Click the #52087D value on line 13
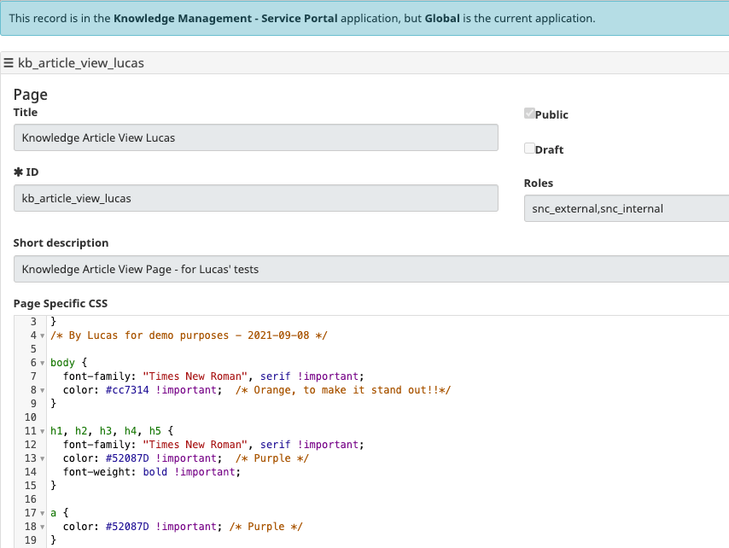Viewport: 729px width, 548px height. coord(127,458)
